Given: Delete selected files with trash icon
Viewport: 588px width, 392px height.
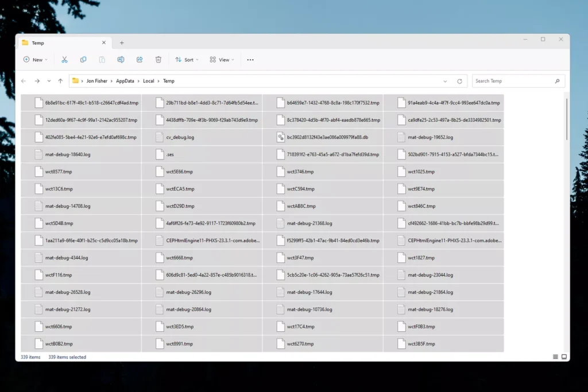Looking at the screenshot, I should point(158,60).
